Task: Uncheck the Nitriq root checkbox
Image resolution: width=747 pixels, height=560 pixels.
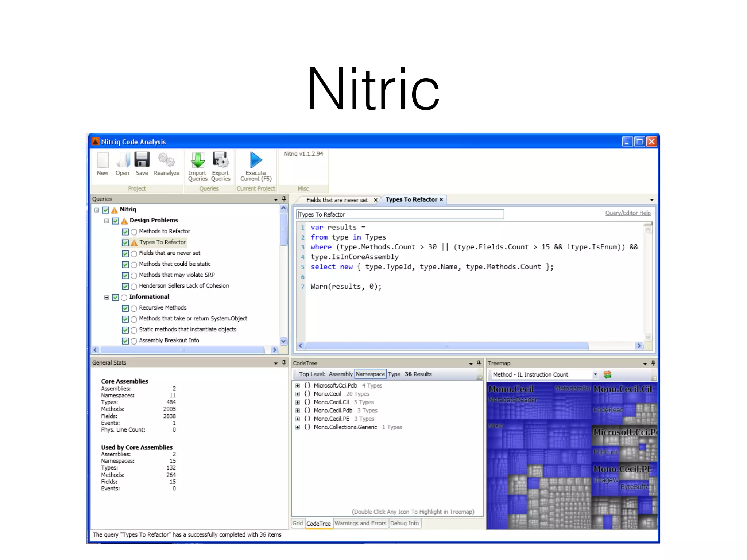Action: coord(105,210)
